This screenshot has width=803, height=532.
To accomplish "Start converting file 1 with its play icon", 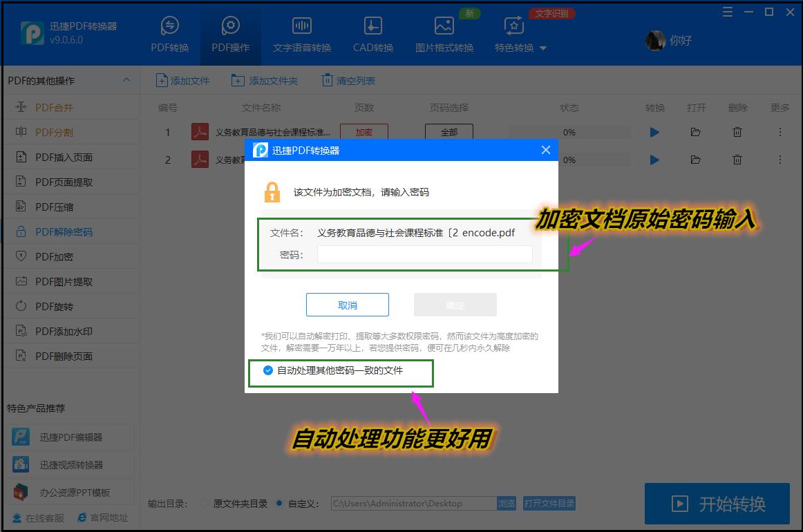I will (654, 132).
